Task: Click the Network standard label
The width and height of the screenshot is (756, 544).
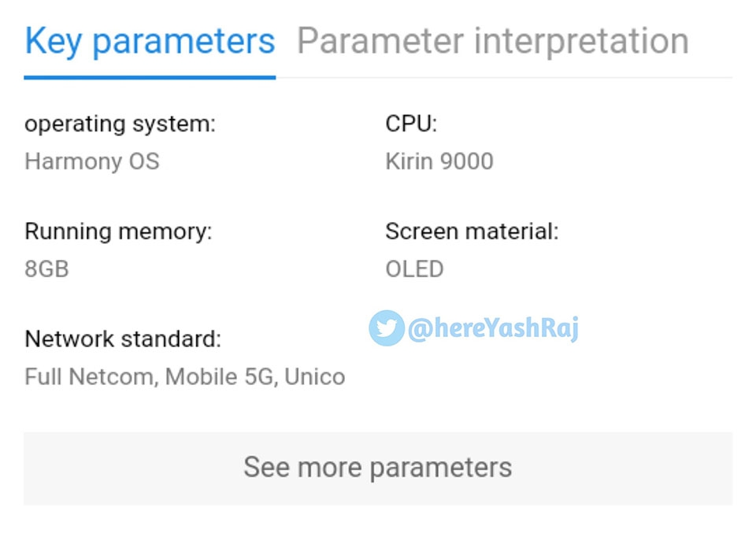Action: click(x=123, y=339)
